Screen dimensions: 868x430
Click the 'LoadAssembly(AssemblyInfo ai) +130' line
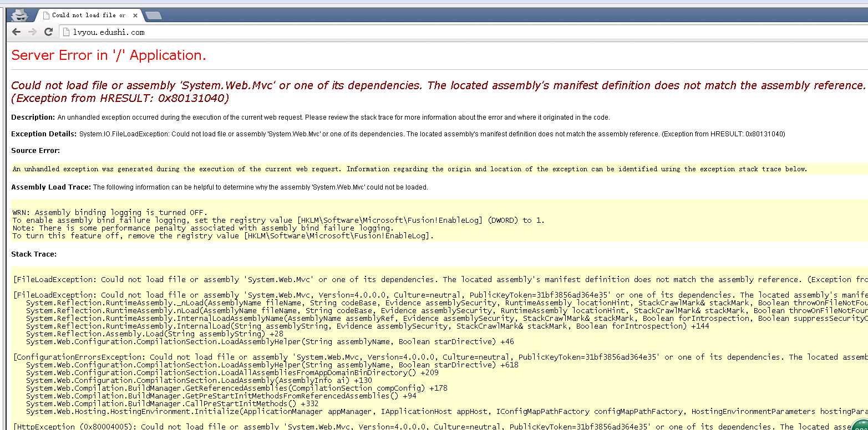(x=199, y=381)
